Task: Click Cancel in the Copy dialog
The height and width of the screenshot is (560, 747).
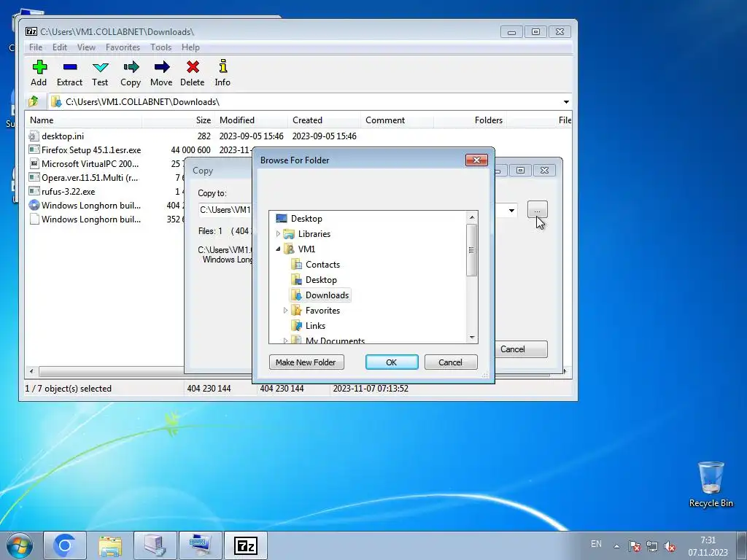Action: click(520, 349)
